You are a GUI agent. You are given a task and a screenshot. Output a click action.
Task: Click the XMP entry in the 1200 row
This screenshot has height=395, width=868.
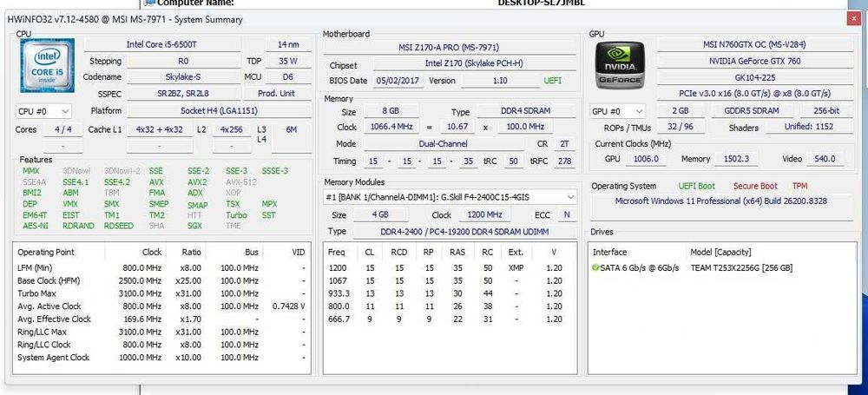pyautogui.click(x=516, y=268)
